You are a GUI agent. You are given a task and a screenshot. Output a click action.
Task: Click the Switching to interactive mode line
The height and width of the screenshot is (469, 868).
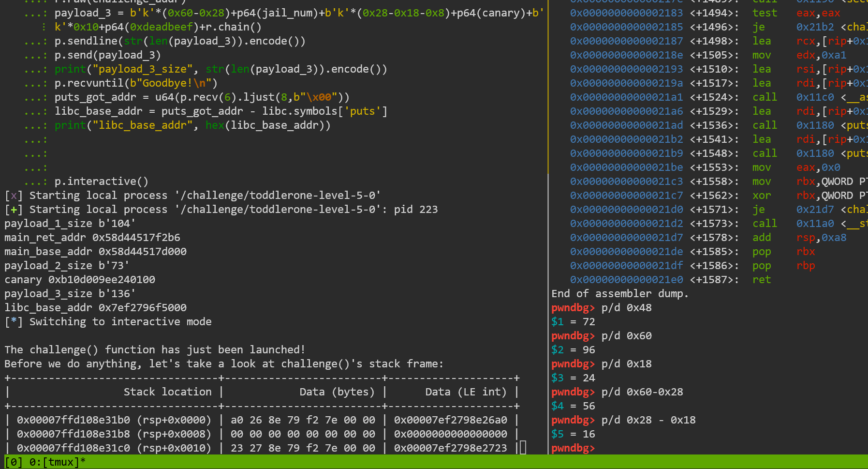108,322
